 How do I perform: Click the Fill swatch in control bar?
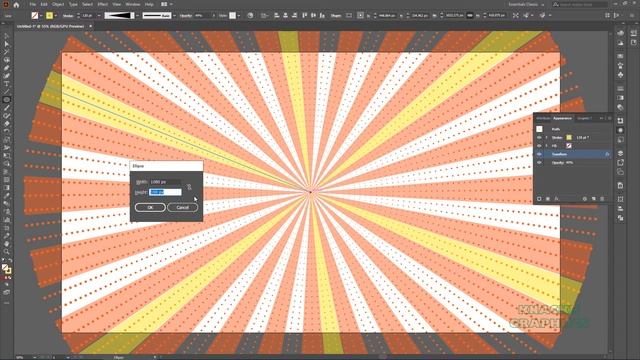pyautogui.click(x=35, y=16)
